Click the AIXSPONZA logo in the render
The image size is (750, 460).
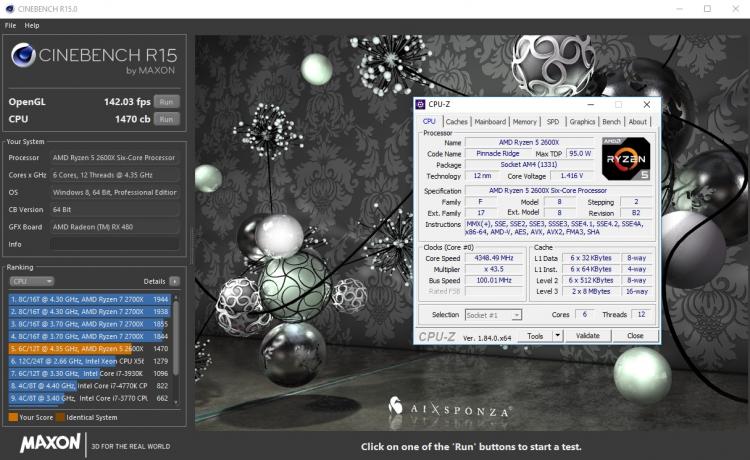[449, 408]
